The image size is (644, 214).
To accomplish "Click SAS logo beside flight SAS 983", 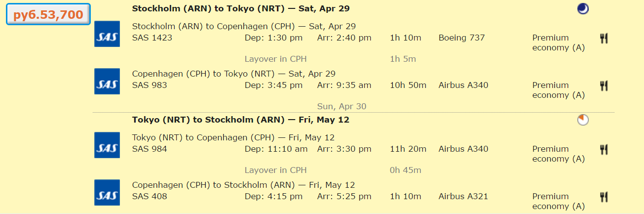I will point(107,82).
